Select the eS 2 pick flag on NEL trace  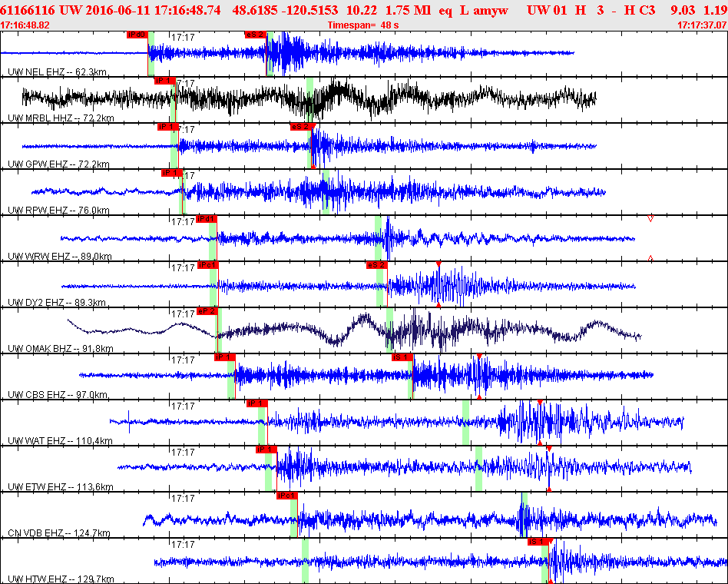[256, 35]
